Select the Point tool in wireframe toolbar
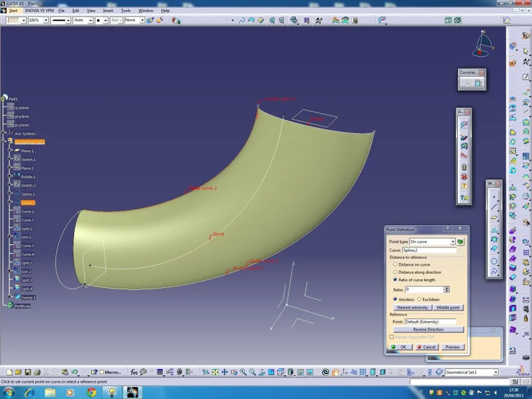Screen dimensions: 532x399 coord(494,196)
